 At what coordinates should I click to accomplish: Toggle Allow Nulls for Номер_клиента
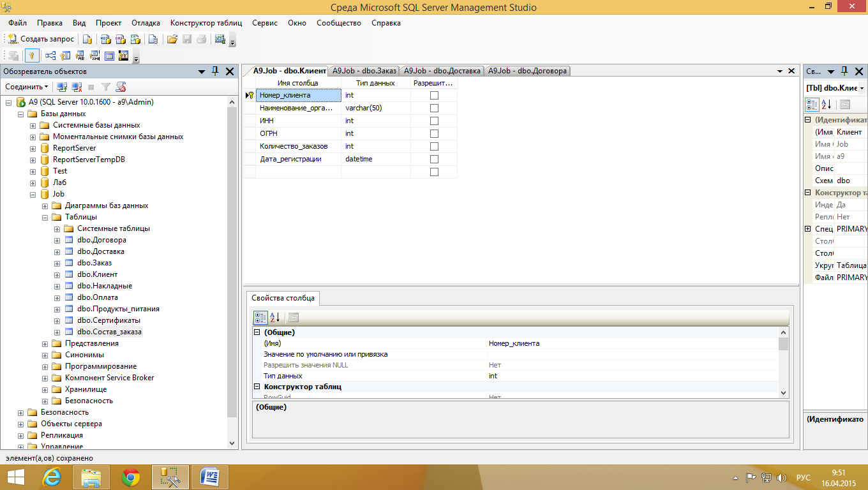[x=434, y=95]
